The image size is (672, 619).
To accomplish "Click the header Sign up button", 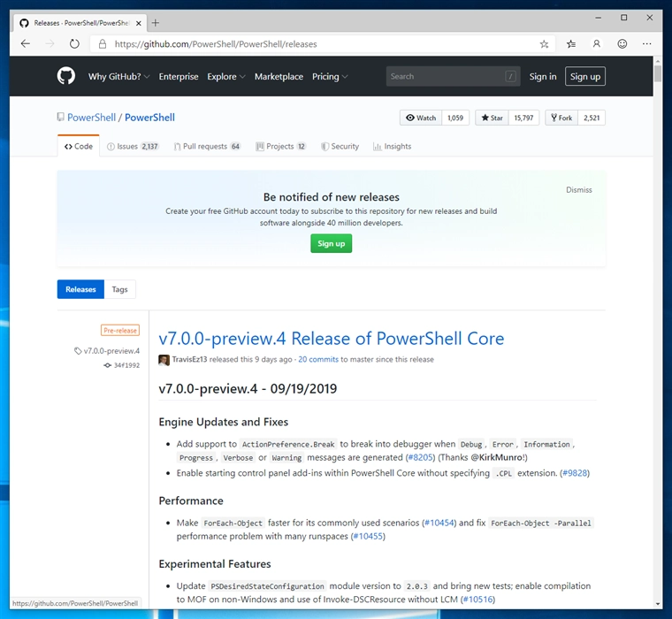I will point(585,76).
